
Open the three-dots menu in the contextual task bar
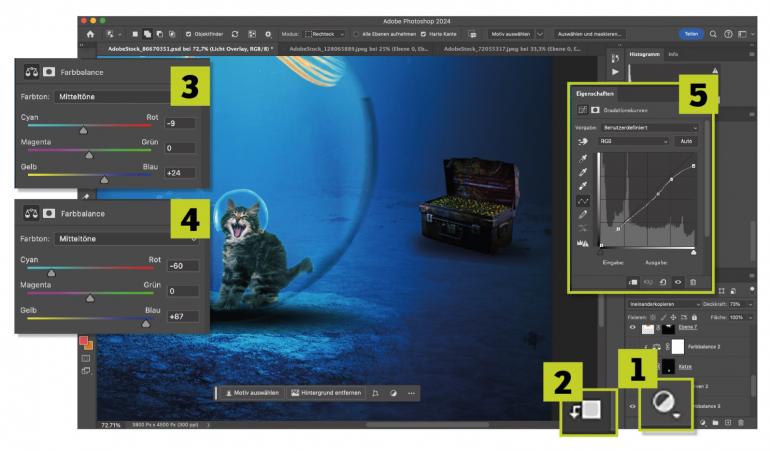click(412, 393)
